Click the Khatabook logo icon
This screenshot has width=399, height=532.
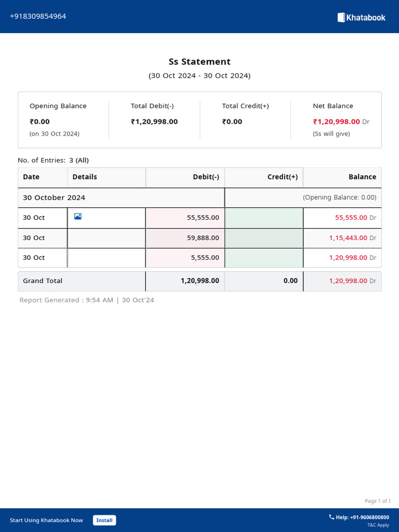coord(341,18)
